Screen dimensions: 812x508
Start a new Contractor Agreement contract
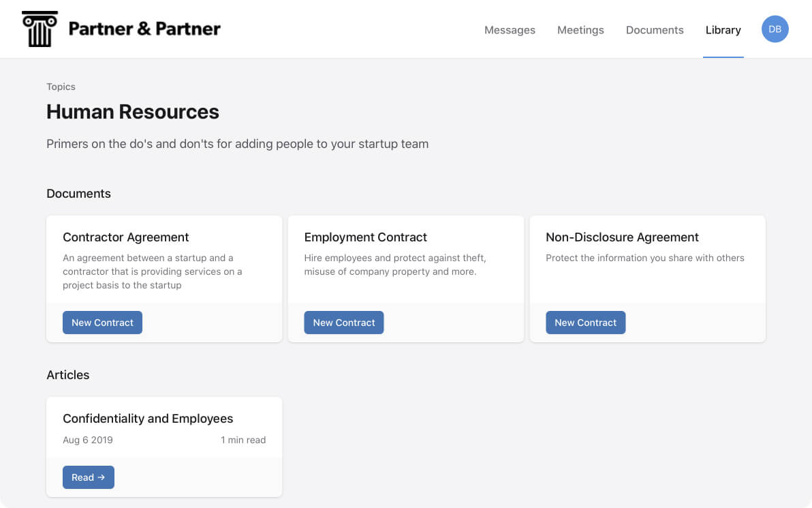[x=102, y=322]
